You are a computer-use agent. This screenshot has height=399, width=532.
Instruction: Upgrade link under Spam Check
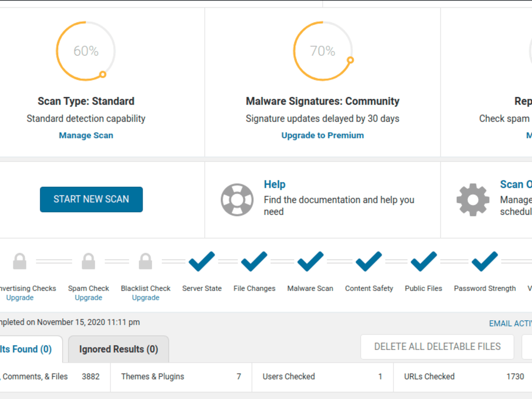(88, 297)
